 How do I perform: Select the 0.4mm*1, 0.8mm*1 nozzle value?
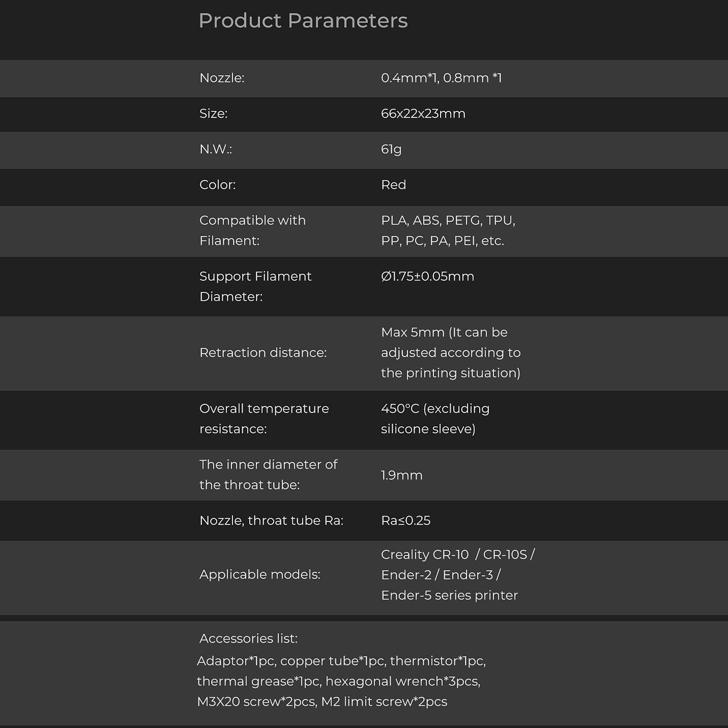click(441, 78)
